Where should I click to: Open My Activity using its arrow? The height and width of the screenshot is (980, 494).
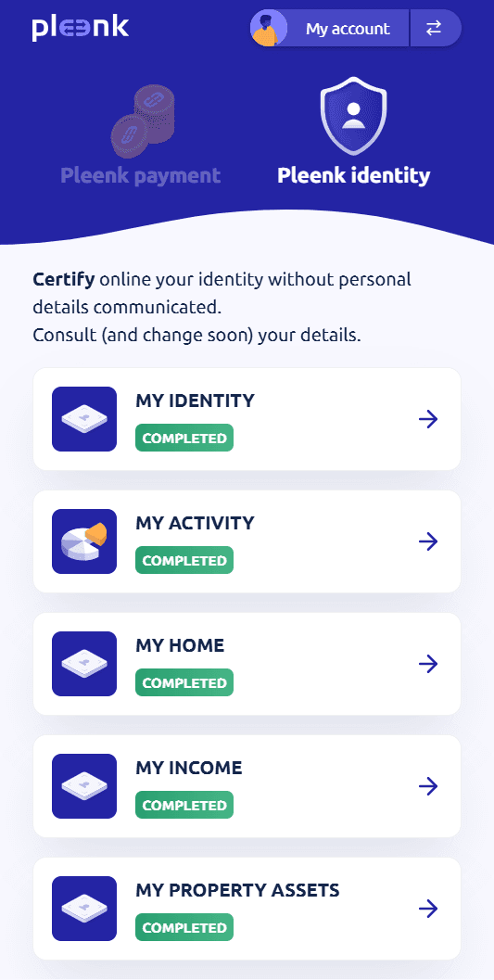(x=428, y=541)
